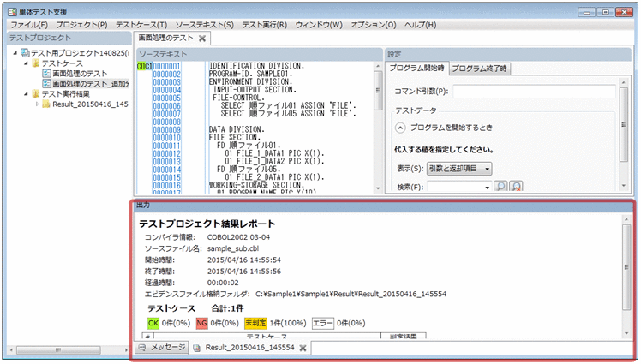Screen dimensions: 641x364
Task: Switch to the プログラム開始時 tab
Action: (416, 68)
